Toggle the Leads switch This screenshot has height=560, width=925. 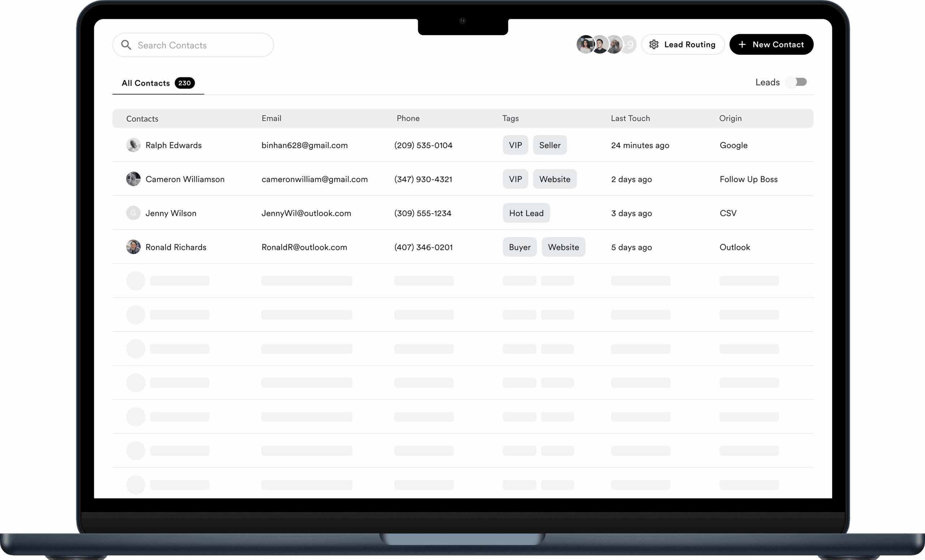[x=797, y=82]
